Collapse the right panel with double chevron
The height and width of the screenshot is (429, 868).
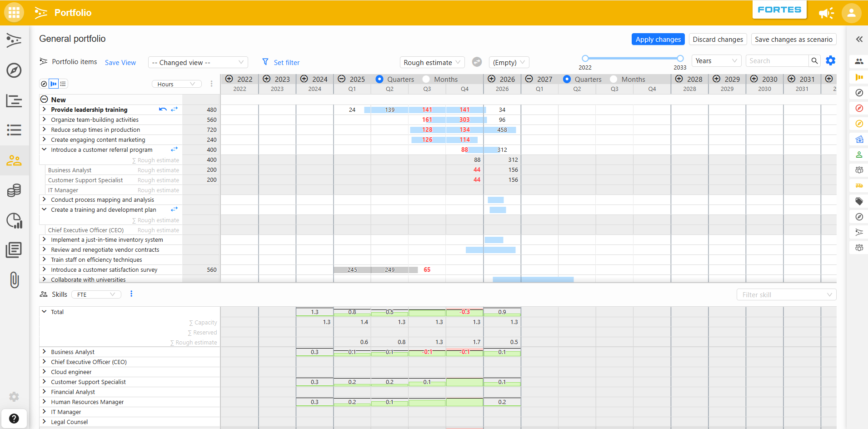click(859, 39)
